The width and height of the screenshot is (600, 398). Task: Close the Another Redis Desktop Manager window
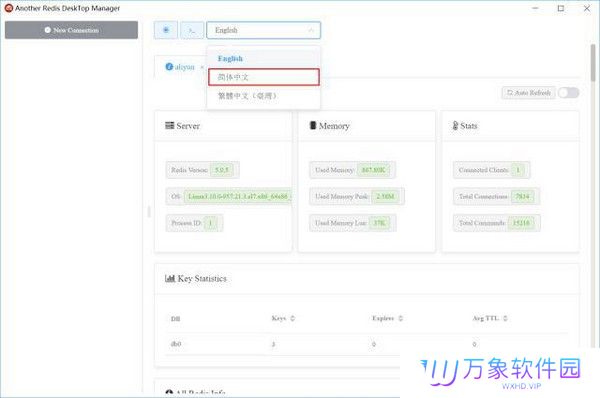tap(587, 8)
